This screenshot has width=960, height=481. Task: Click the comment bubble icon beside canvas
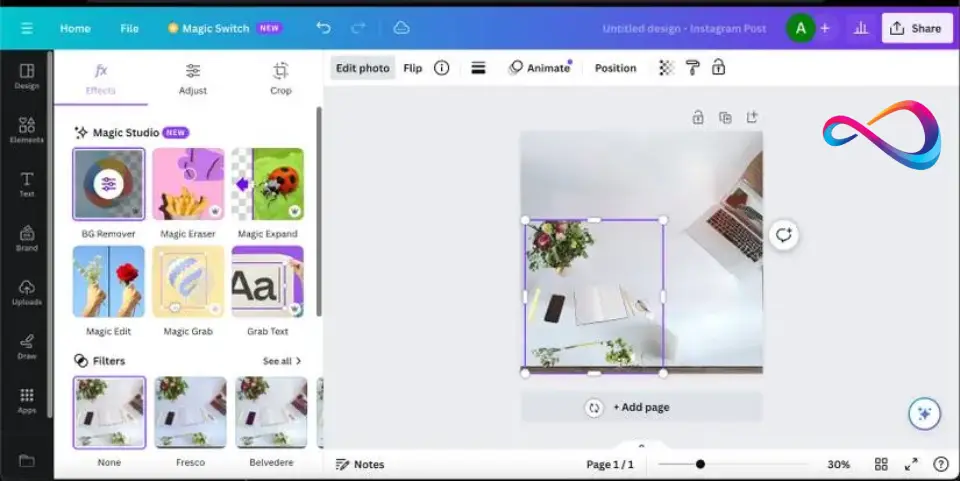784,235
